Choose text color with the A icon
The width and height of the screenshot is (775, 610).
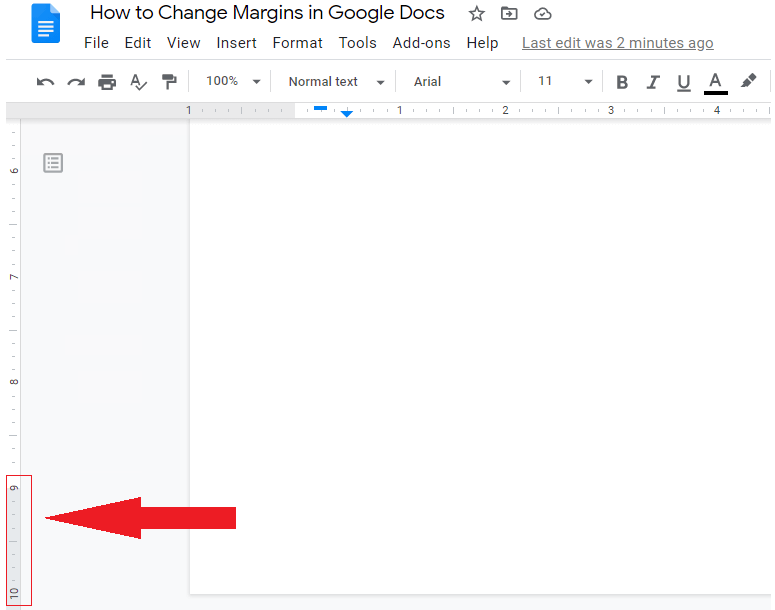click(x=715, y=82)
